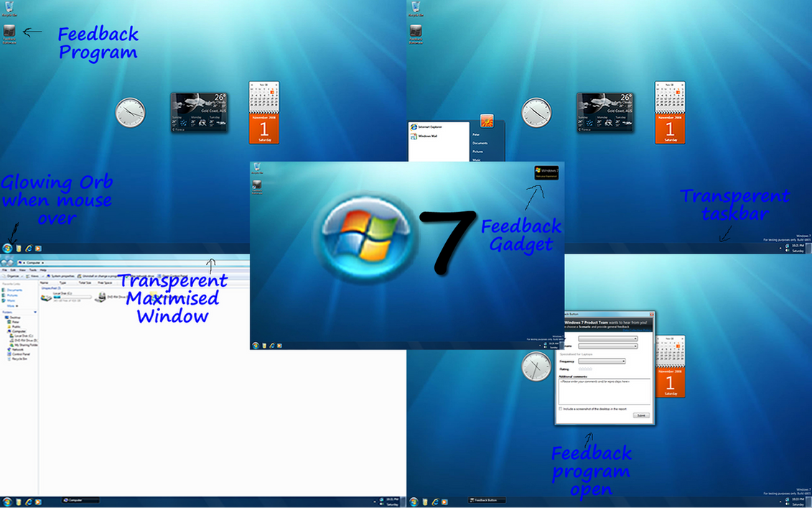
Task: Click Feedback gadget on Windows 7 logo desktop
Action: pos(546,172)
